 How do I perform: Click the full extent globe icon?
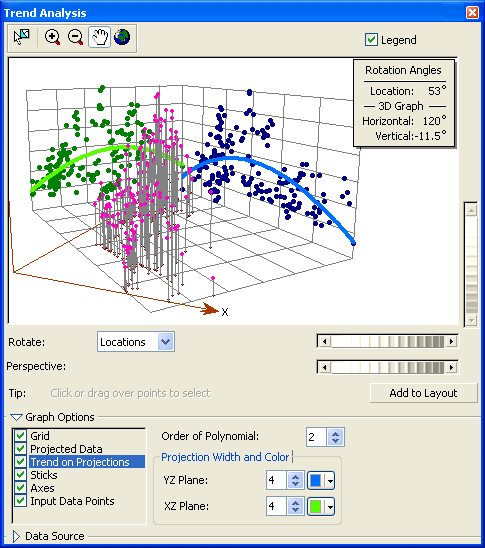click(122, 37)
